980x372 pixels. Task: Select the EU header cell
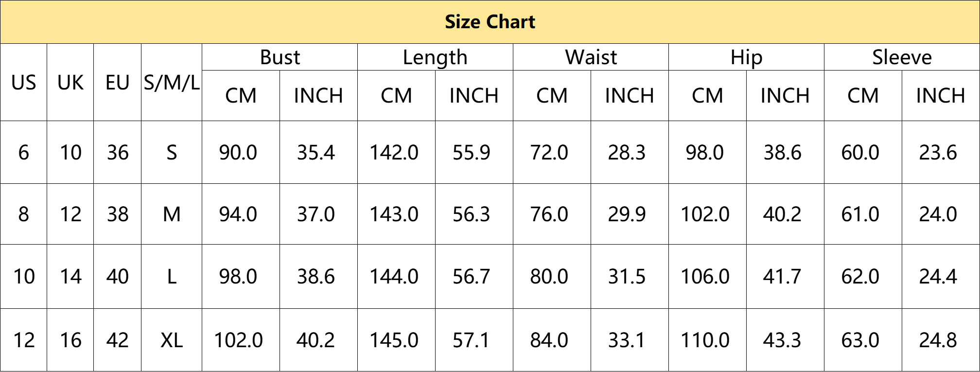118,82
